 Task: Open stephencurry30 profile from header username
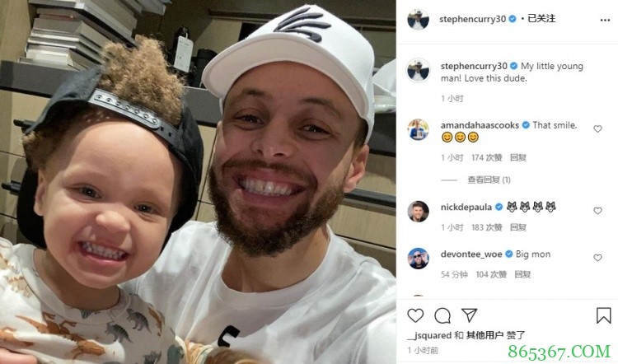473,19
